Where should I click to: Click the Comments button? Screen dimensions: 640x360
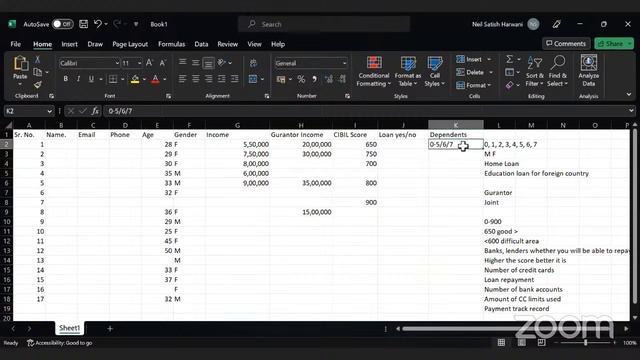click(566, 44)
